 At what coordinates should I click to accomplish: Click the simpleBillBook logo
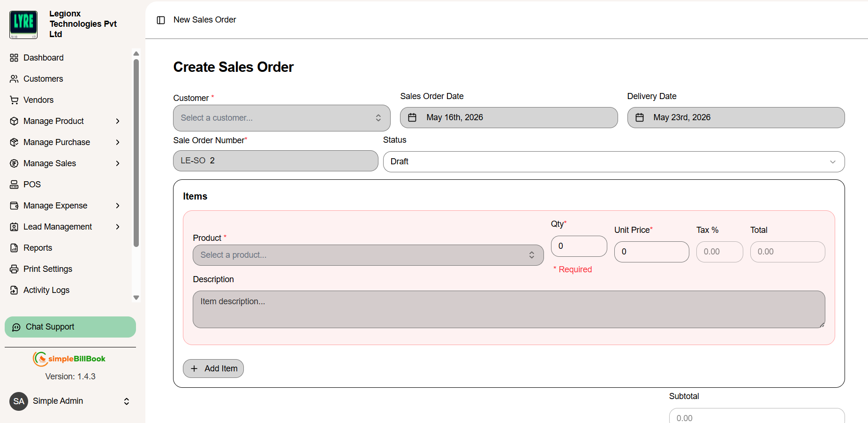69,359
